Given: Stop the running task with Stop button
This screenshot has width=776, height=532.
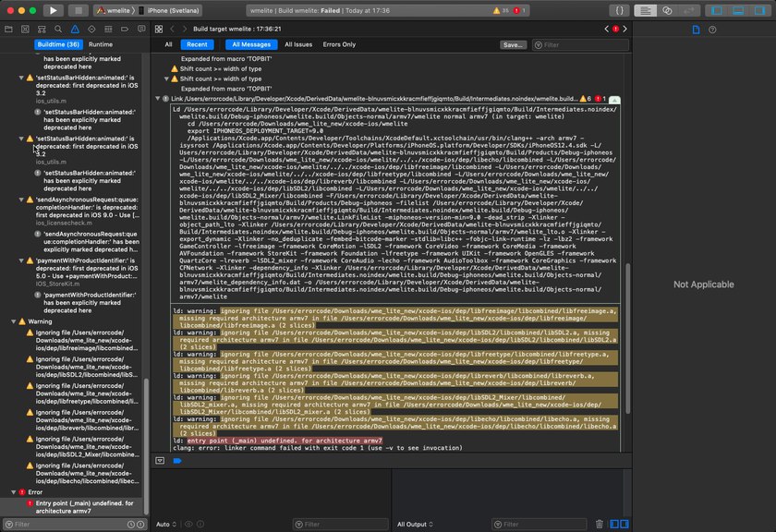Looking at the screenshot, I should point(79,10).
